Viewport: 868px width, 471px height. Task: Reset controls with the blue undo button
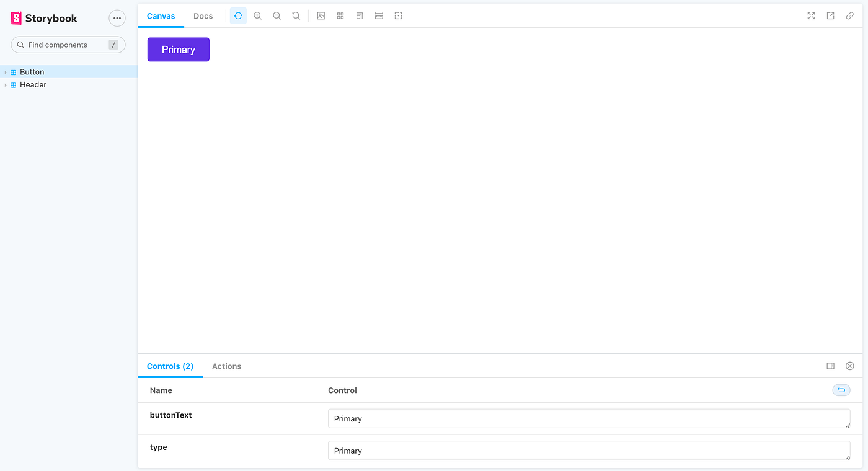pos(841,390)
